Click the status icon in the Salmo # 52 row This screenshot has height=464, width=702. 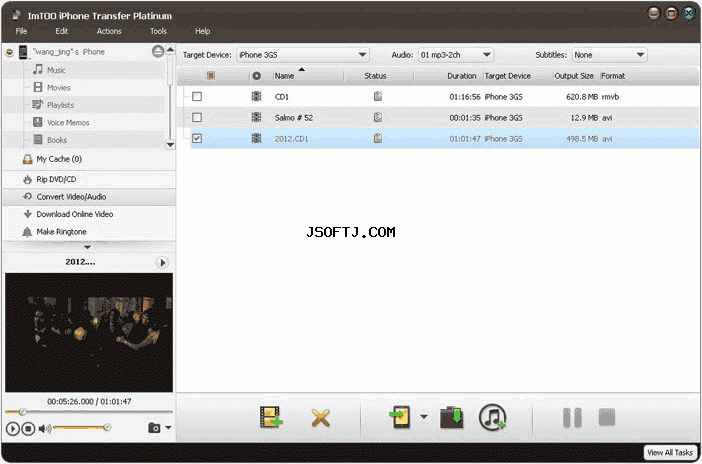[378, 117]
